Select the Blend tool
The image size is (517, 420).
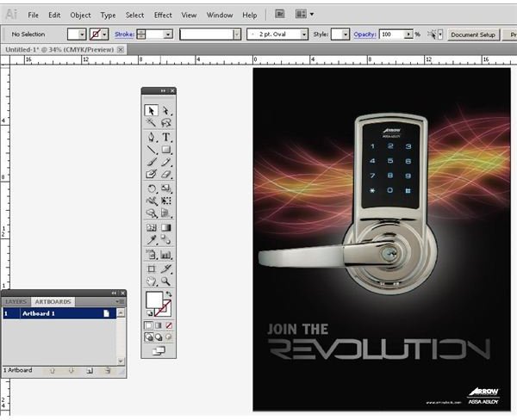point(165,240)
